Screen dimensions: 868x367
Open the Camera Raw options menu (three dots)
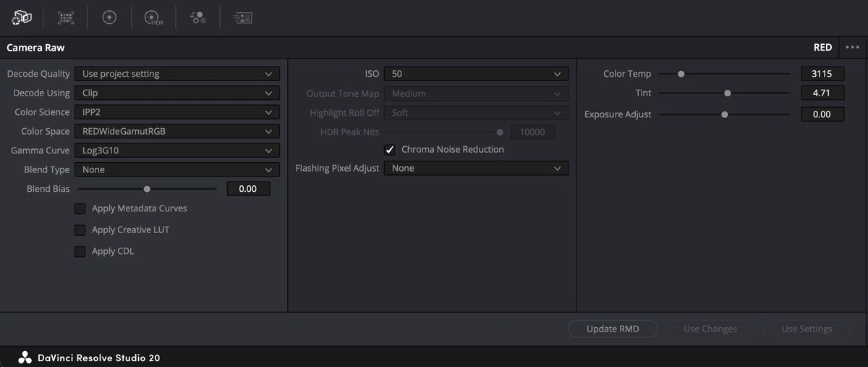(852, 47)
